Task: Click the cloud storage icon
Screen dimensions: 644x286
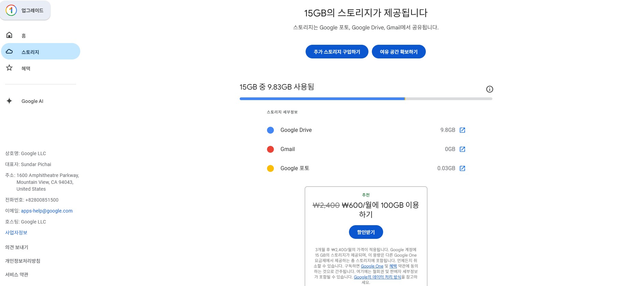Action: tap(9, 51)
